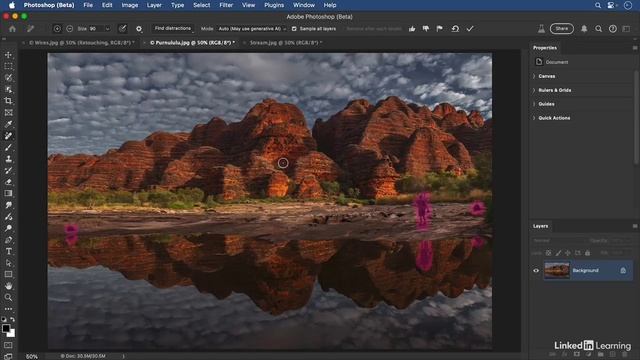Click the flag report icon
640x360 pixels.
(x=440, y=29)
